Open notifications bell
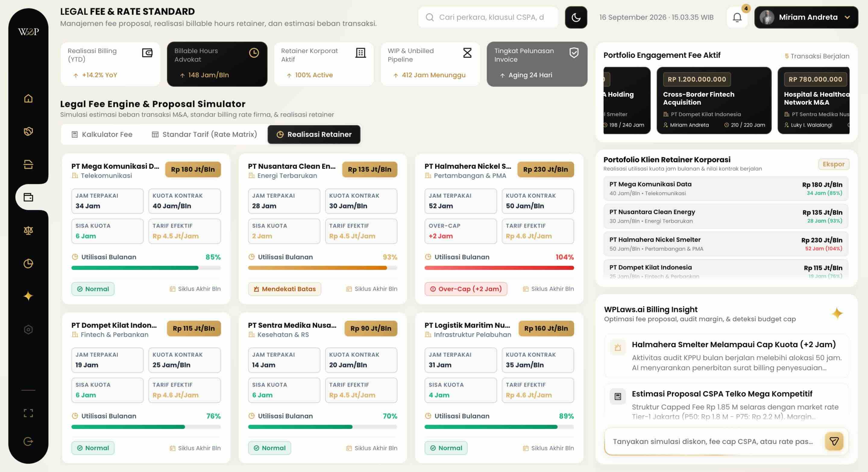 [737, 17]
